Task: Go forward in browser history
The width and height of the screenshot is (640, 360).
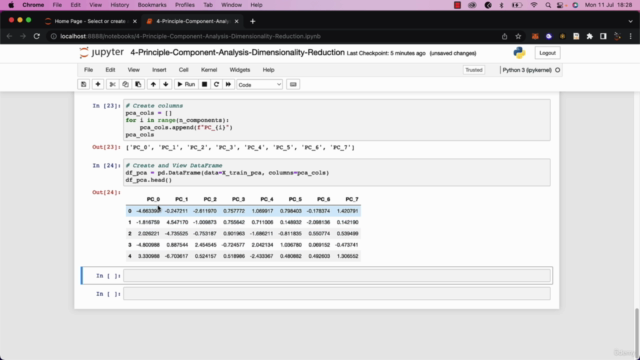Action: click(x=23, y=36)
